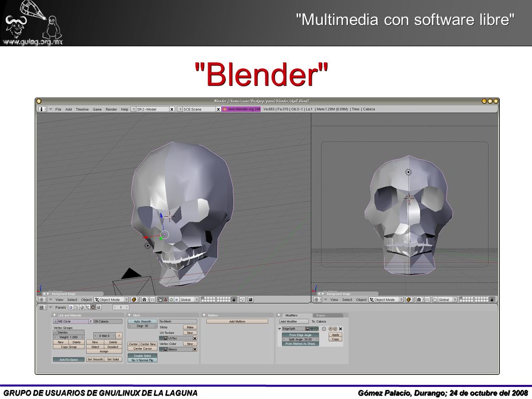Screen dimensions: 532x399
Task: Click the Set Smooth button
Action: pyautogui.click(x=95, y=359)
